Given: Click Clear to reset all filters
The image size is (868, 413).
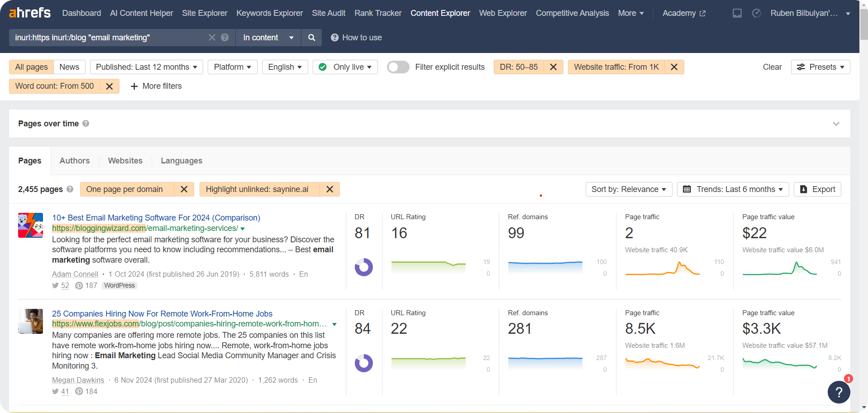Looking at the screenshot, I should coord(772,67).
